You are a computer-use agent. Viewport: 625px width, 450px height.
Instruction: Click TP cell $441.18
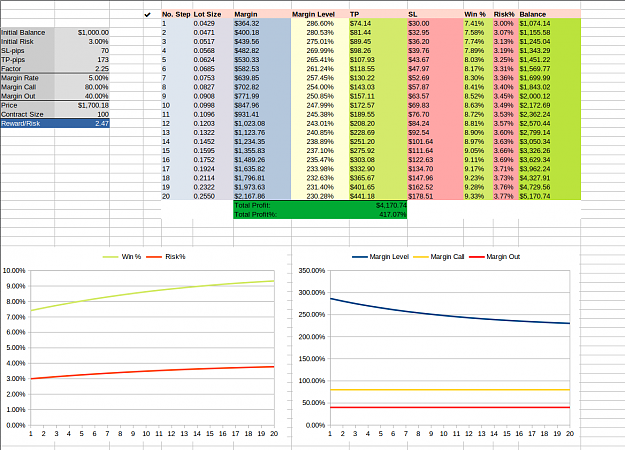378,196
